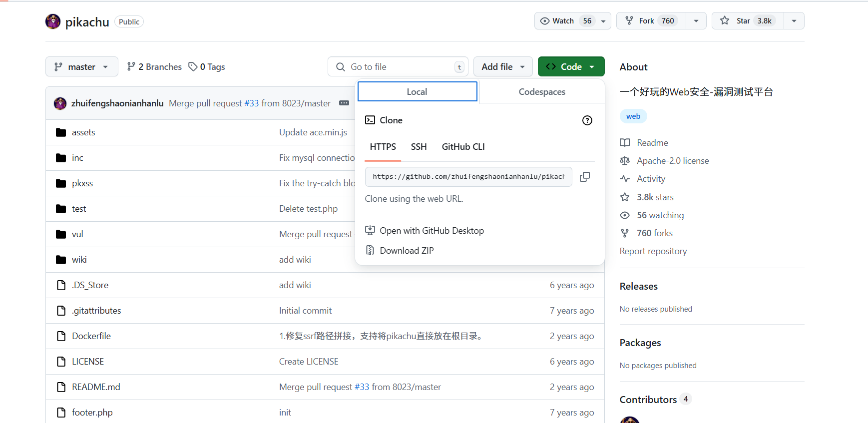Toggle Watch on this repository
868x423 pixels.
[564, 21]
